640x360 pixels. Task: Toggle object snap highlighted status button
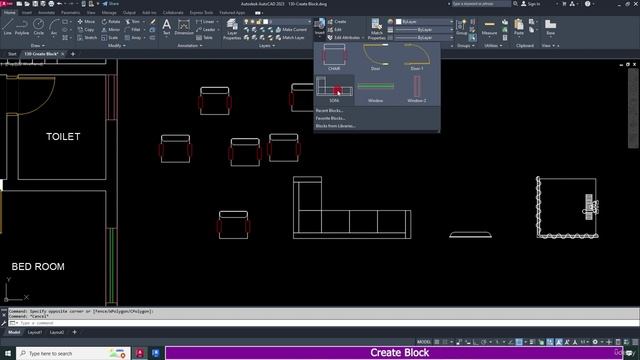click(519, 342)
